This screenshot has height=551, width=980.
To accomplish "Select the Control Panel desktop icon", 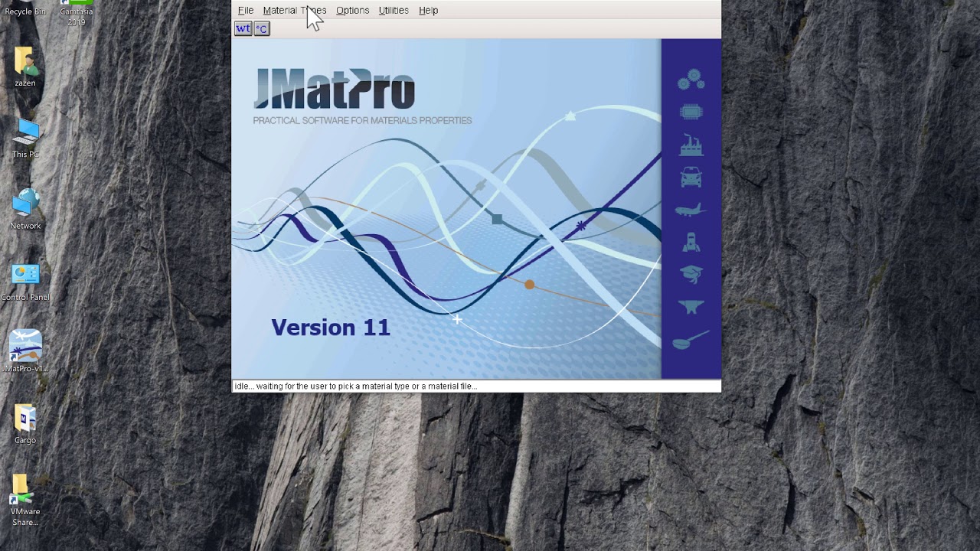I will point(25,281).
